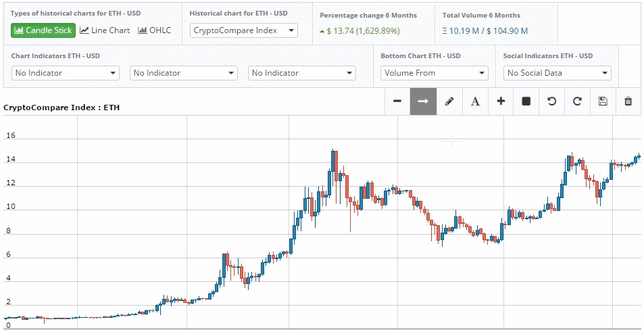Switch to Line Chart view
Screen dimensions: 644x332
point(105,30)
